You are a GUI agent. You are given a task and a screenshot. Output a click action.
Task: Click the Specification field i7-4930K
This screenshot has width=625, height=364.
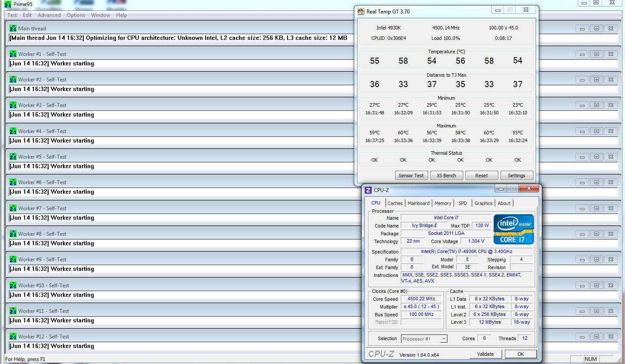(x=467, y=252)
